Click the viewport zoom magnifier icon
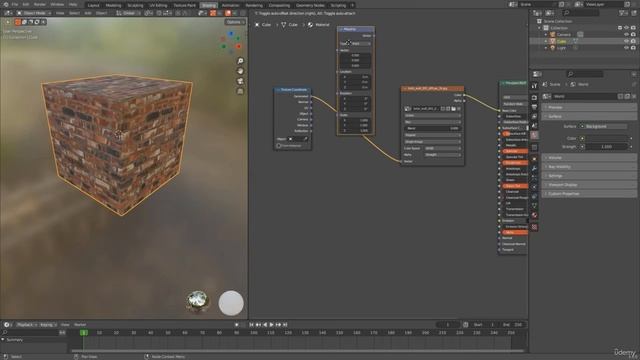640x360 pixels. click(240, 61)
